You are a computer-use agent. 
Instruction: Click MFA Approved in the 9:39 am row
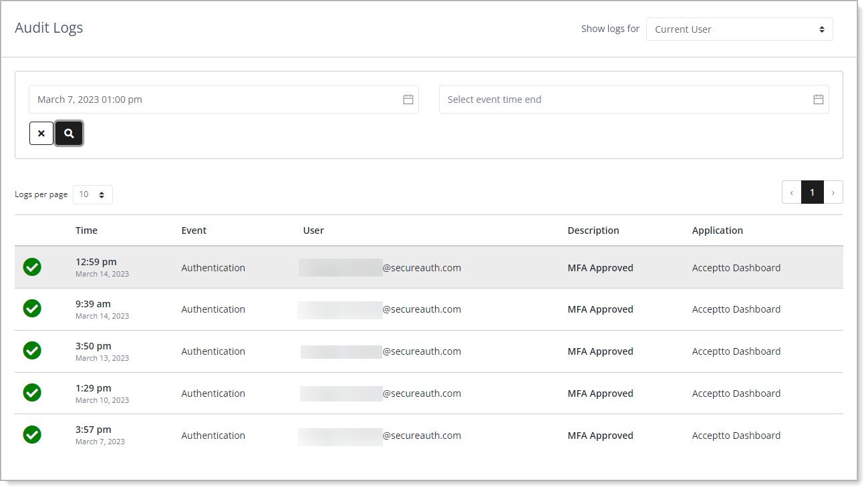coord(600,309)
